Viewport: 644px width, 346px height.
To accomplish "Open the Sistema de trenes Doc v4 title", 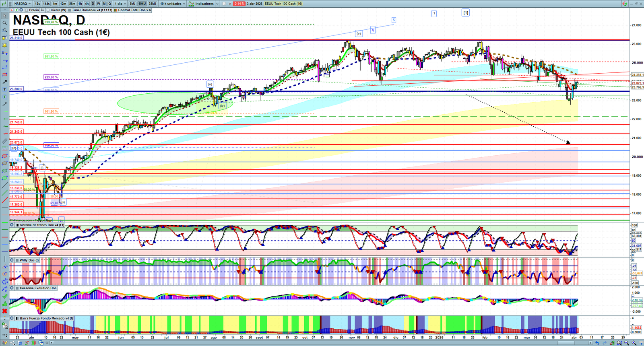I will (x=42, y=225).
